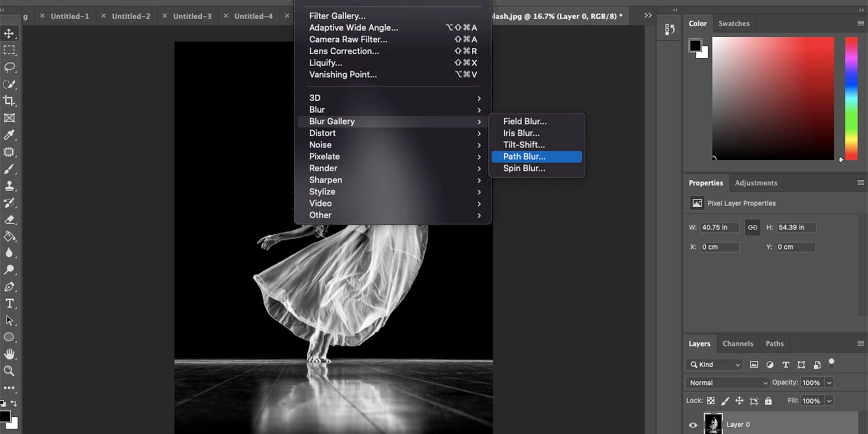Toggle link between width and height
Image resolution: width=868 pixels, height=434 pixels.
[x=752, y=227]
